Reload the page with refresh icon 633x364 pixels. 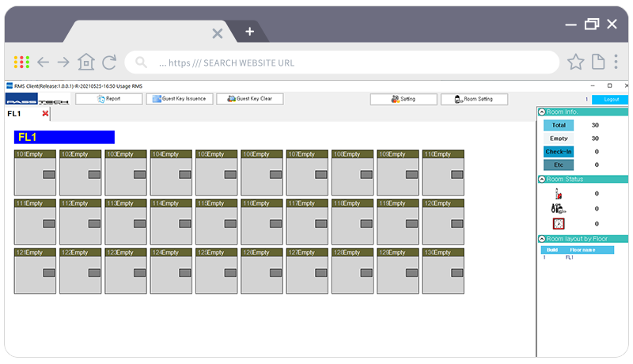[x=109, y=63]
